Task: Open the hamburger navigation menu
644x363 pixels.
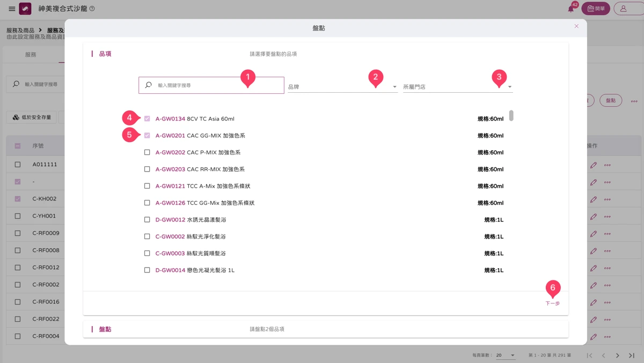Action: (12, 9)
